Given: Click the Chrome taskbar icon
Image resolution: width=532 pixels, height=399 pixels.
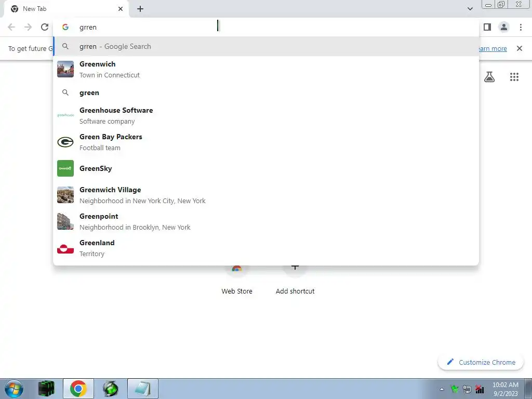Looking at the screenshot, I should pos(78,389).
